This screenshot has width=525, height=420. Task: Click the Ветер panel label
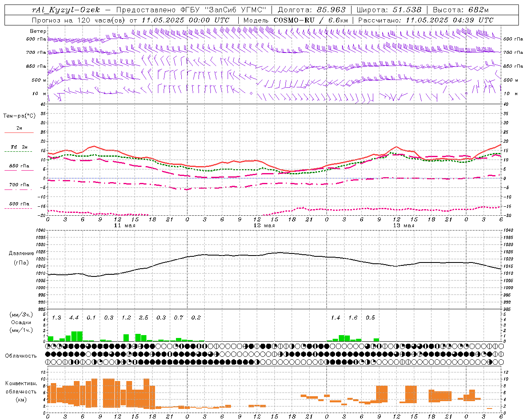(38, 31)
